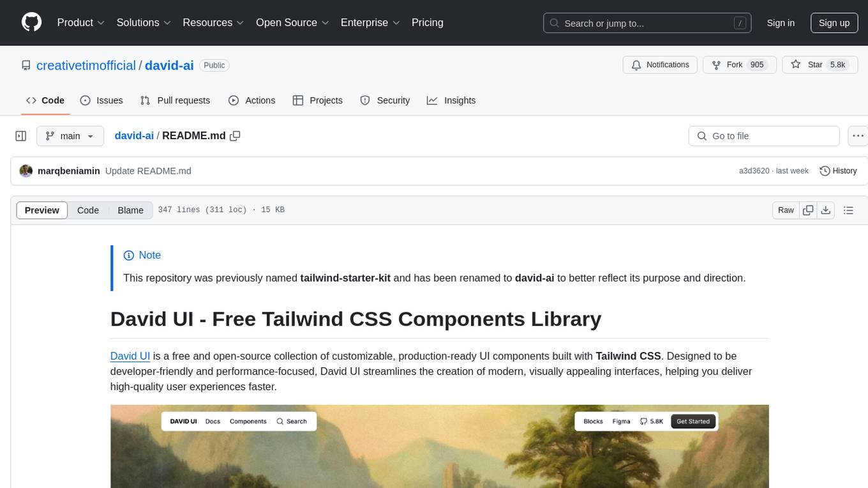Image resolution: width=868 pixels, height=488 pixels.
Task: Click the search slash shortcut key icon
Action: point(740,23)
